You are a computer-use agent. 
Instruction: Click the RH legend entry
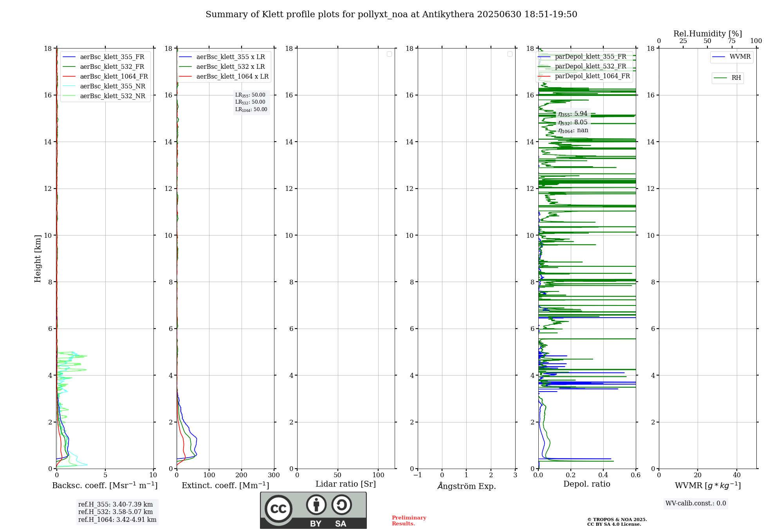tap(727, 78)
